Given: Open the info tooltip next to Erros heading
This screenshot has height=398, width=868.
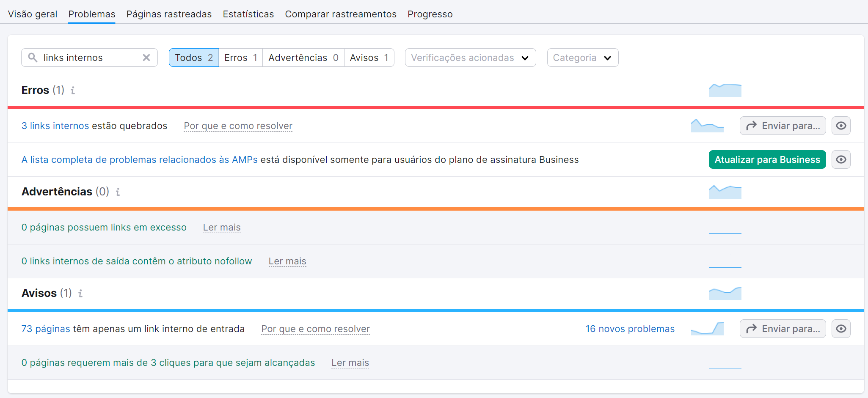Looking at the screenshot, I should click(73, 90).
